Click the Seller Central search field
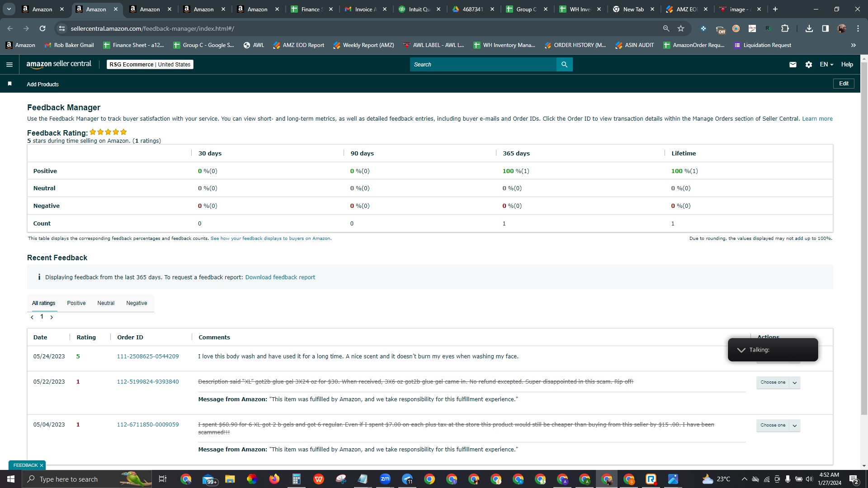Screen dimensions: 868x488 [483, 65]
